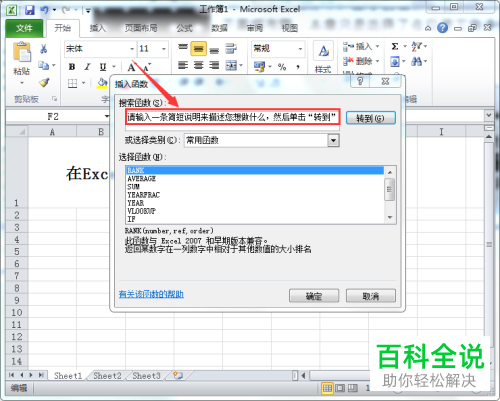
Task: Click the OK (确定) button
Action: pos(314,296)
